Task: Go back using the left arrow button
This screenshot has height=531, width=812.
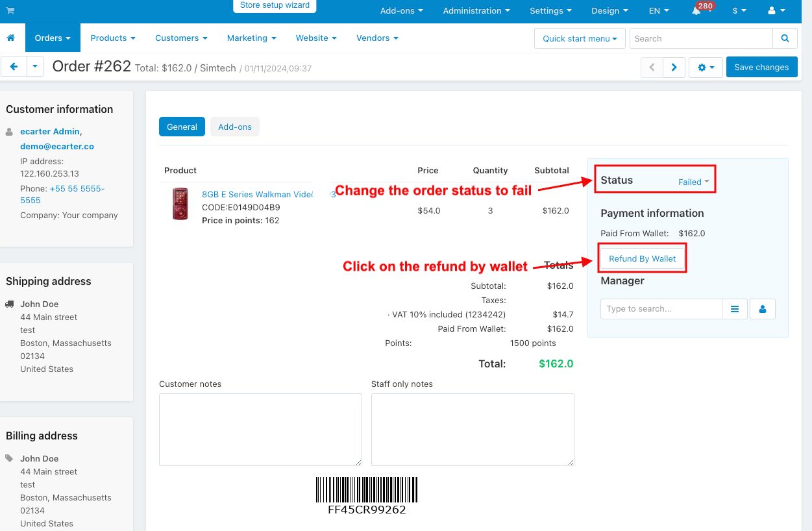Action: 14,67
